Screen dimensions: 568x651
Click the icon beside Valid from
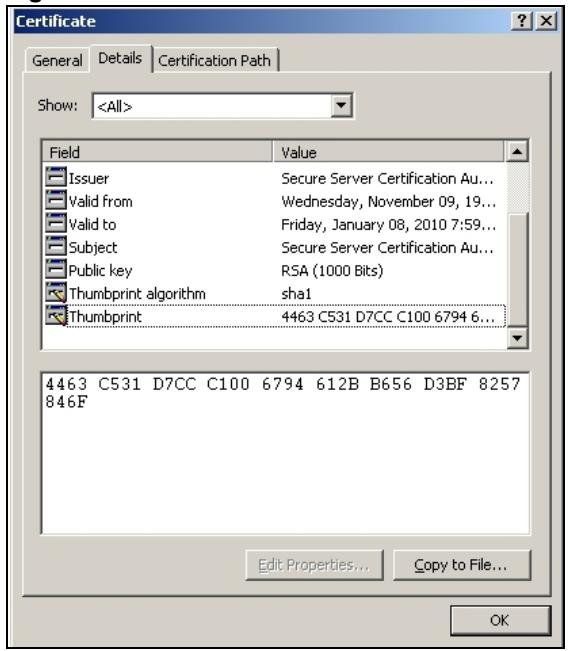[x=56, y=200]
